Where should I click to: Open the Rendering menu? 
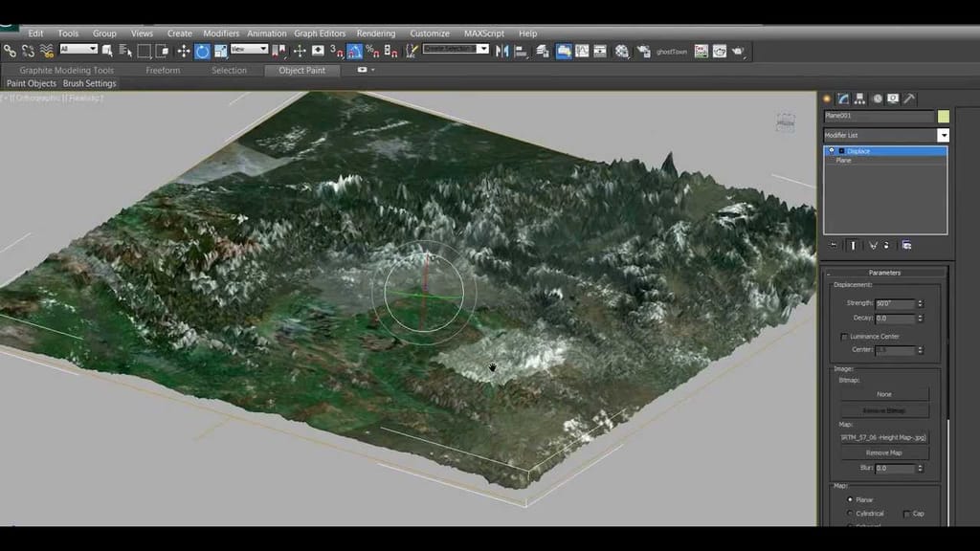[x=376, y=33]
